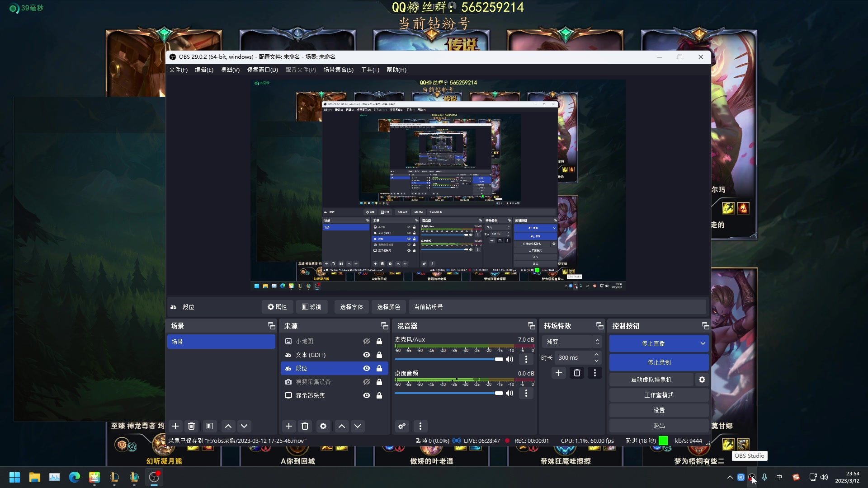868x488 pixels.
Task: Open the 工具(T) menu
Action: click(x=370, y=70)
